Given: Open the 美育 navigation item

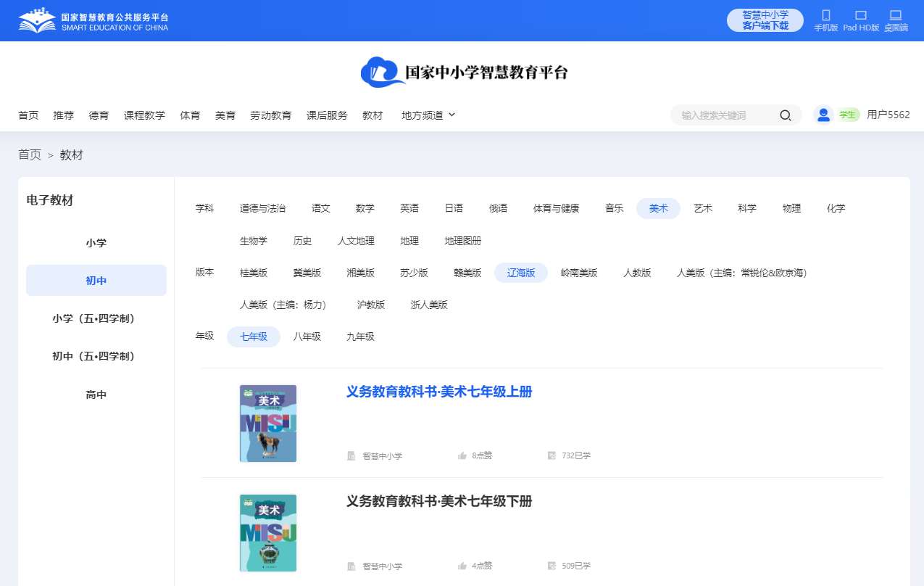Looking at the screenshot, I should [x=225, y=115].
